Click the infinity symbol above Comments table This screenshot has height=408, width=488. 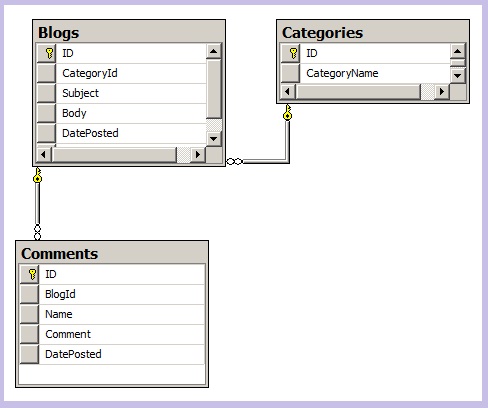pos(38,232)
